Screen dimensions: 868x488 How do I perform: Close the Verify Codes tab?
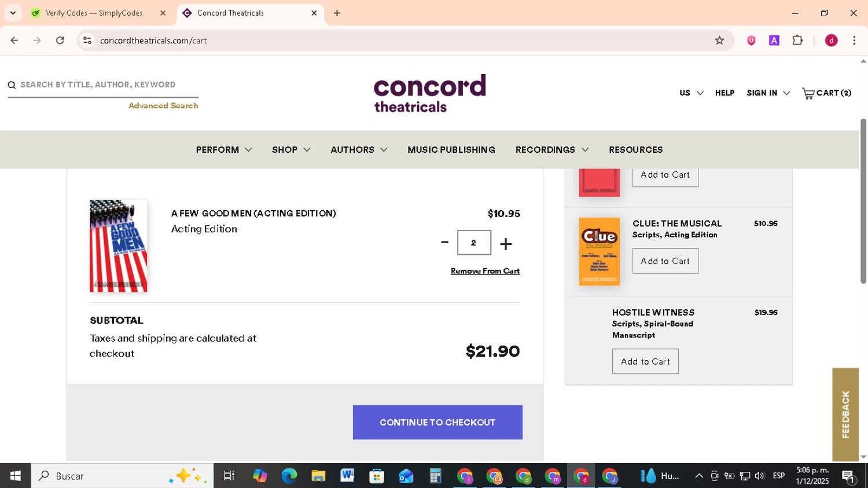point(163,13)
